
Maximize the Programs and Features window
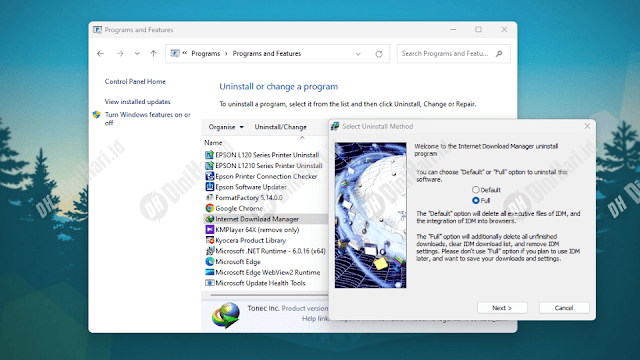(x=478, y=29)
